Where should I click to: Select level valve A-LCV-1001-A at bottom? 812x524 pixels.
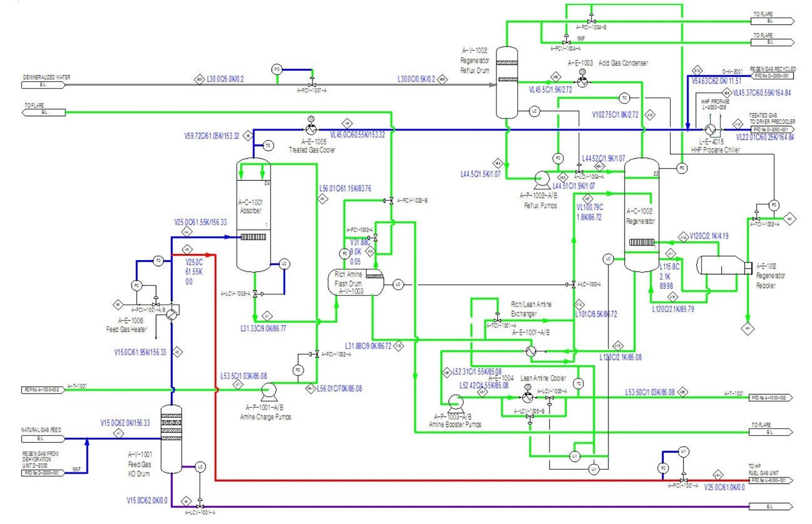200,505
